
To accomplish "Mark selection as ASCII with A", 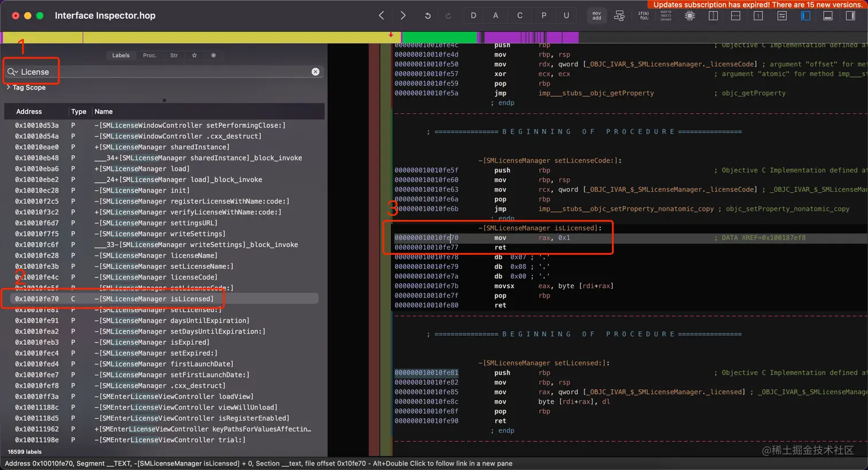I will [x=495, y=15].
